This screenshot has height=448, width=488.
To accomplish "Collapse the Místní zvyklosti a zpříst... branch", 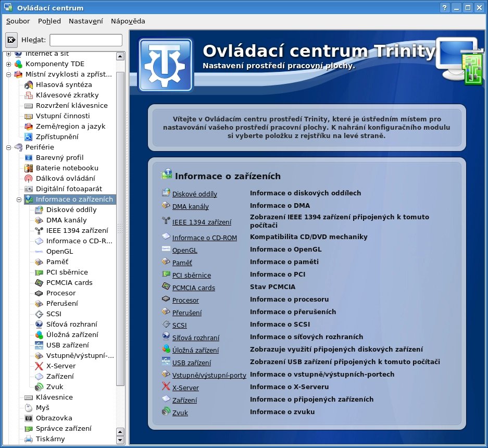I will pos(9,74).
